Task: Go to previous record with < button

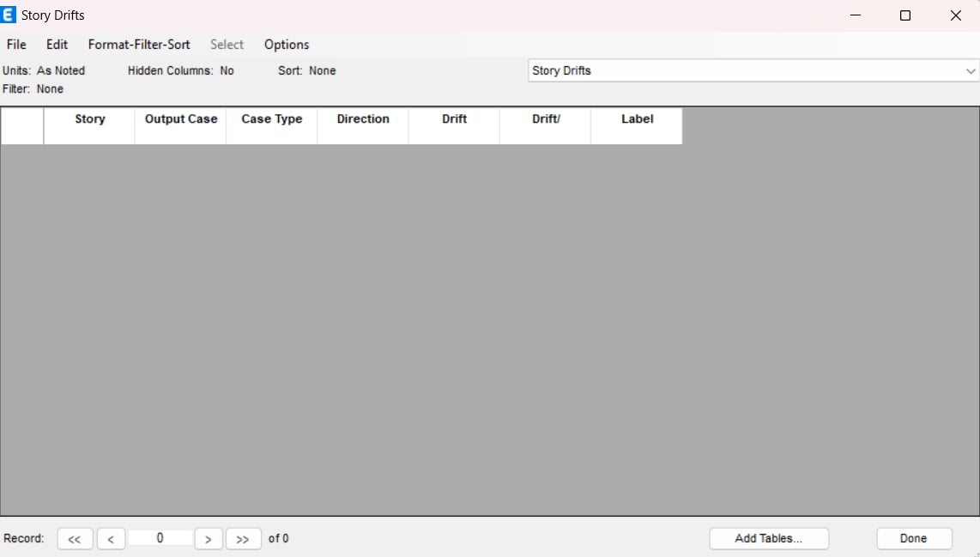Action: point(111,539)
